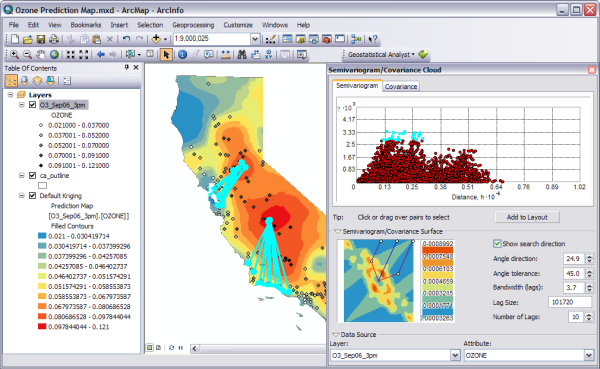
Task: Open a map file with Open icon
Action: (x=28, y=39)
